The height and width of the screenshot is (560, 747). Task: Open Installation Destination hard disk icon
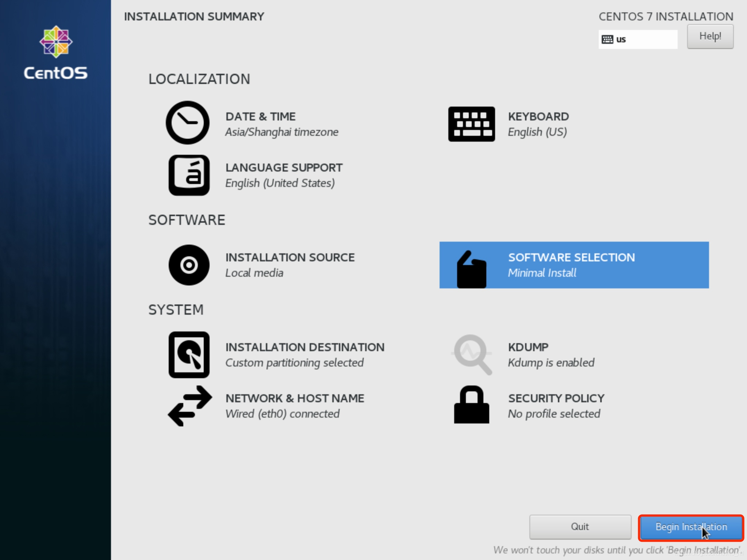(189, 355)
